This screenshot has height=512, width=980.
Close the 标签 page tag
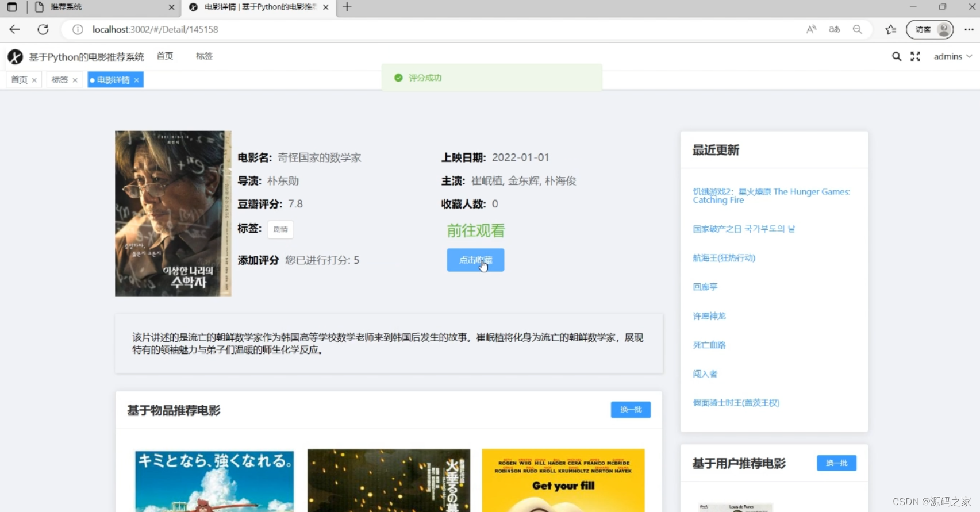(75, 80)
